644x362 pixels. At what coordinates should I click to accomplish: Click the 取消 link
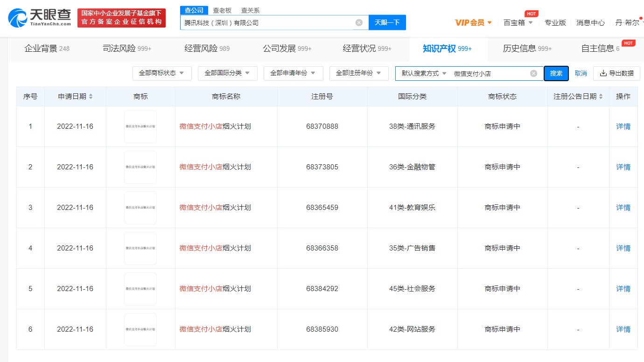point(581,73)
